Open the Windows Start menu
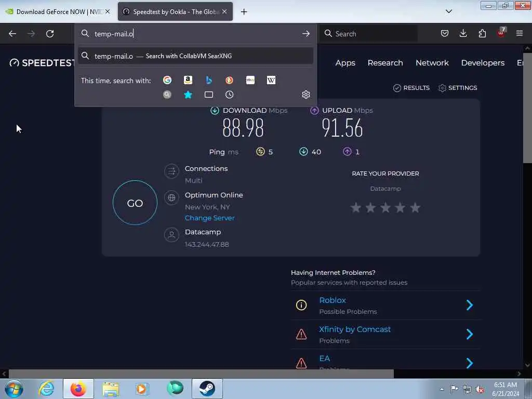Viewport: 532px width, 399px height. tap(14, 389)
